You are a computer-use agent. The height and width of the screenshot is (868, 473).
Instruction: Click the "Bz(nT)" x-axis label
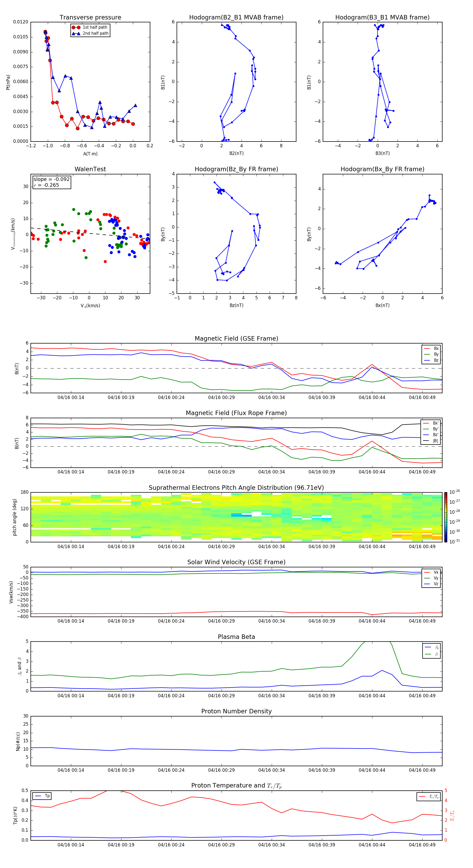pyautogui.click(x=236, y=305)
